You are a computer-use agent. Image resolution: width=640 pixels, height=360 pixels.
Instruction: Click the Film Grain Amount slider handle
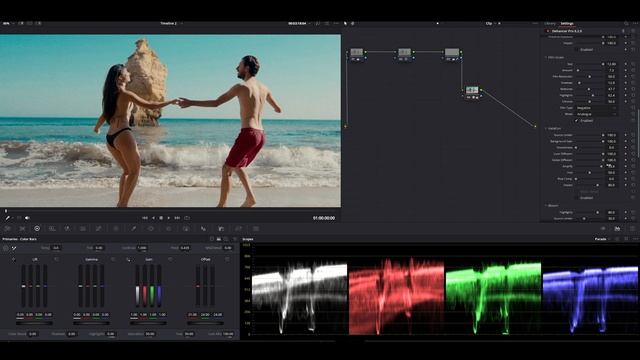578,70
